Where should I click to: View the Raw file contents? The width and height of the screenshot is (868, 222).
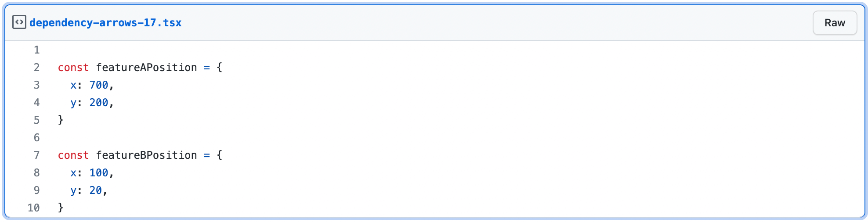coord(835,23)
